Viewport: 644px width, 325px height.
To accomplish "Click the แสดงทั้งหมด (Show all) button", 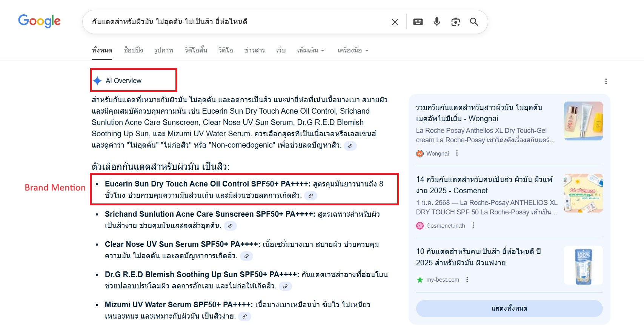I will (509, 308).
